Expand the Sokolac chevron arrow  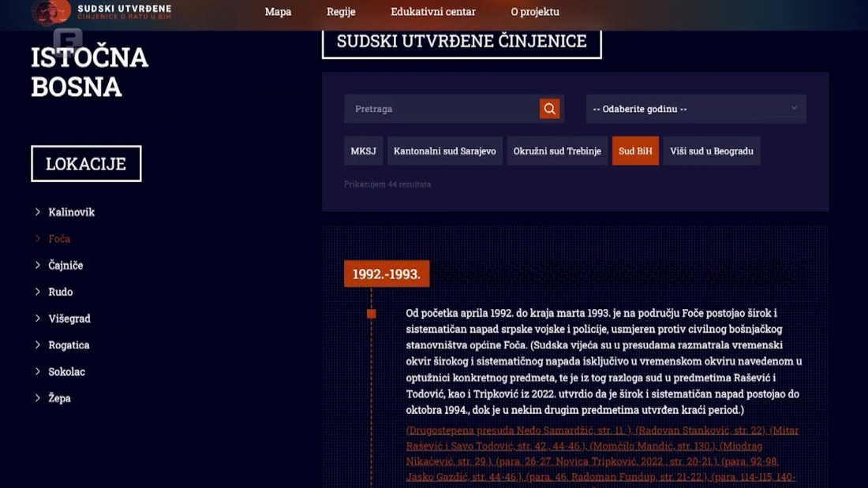point(38,371)
